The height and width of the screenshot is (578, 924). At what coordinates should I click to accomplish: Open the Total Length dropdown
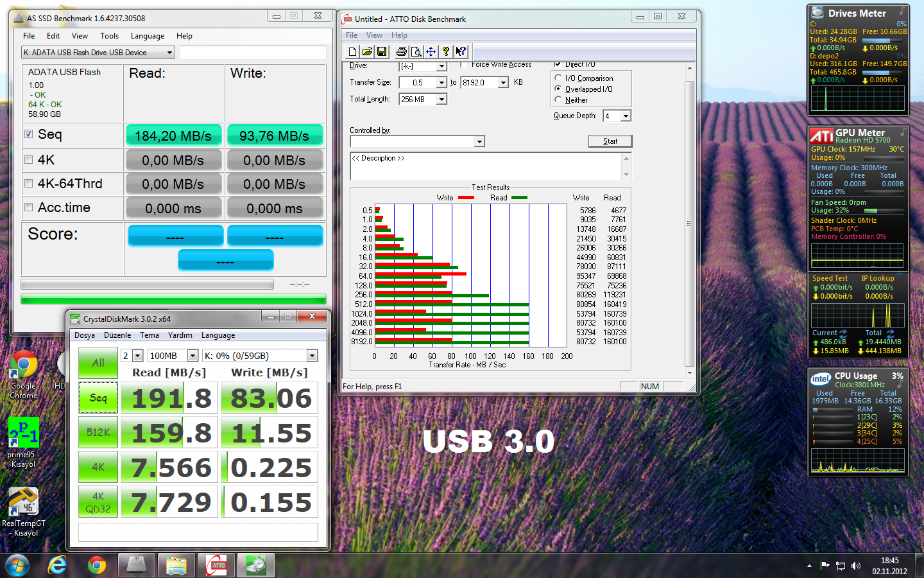point(441,99)
